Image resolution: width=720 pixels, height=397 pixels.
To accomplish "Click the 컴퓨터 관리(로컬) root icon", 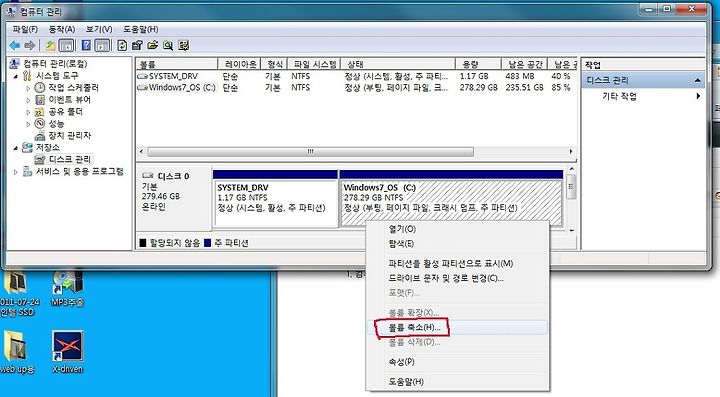I will click(x=15, y=63).
